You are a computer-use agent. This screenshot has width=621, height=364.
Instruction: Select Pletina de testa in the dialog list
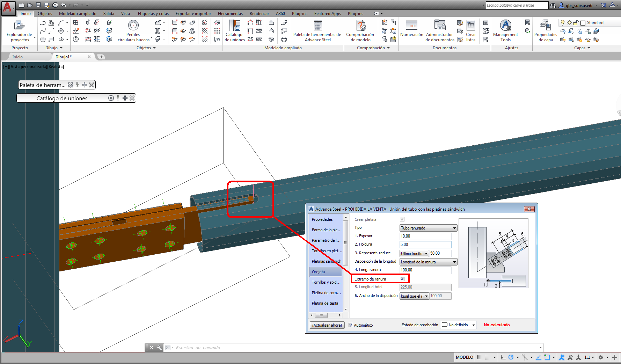(325, 303)
